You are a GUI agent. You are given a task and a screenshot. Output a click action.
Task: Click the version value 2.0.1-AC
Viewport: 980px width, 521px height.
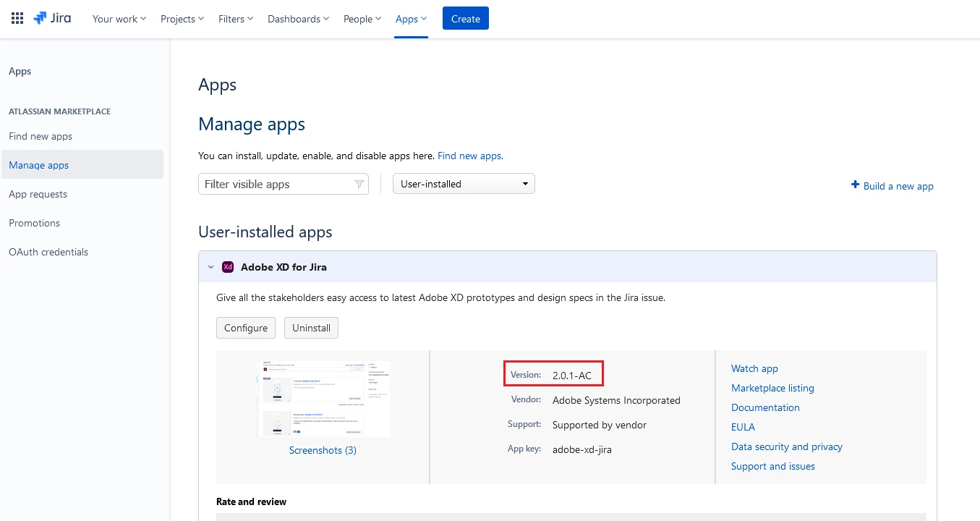[x=572, y=376]
